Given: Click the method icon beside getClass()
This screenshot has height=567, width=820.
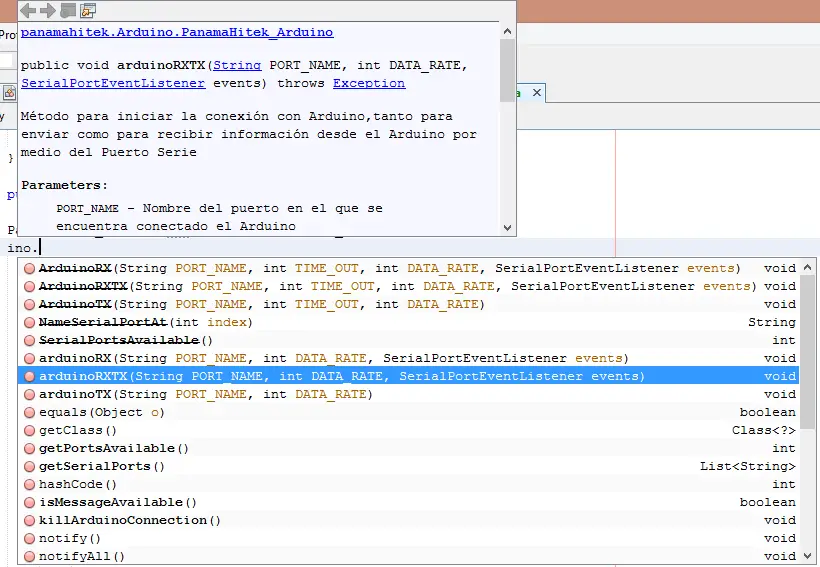Looking at the screenshot, I should coord(29,430).
